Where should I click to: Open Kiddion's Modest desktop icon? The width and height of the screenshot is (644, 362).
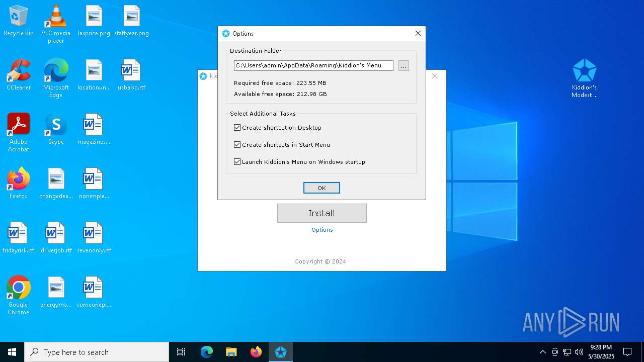pyautogui.click(x=584, y=78)
